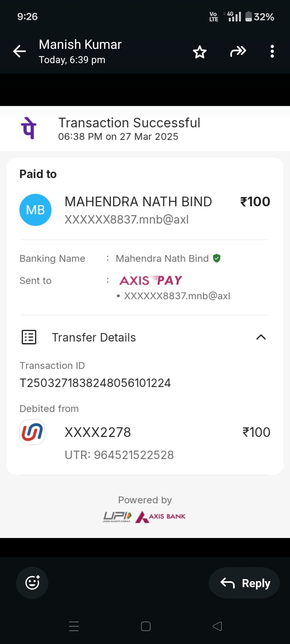
Task: Add an emoji reaction to the message
Action: point(32,583)
